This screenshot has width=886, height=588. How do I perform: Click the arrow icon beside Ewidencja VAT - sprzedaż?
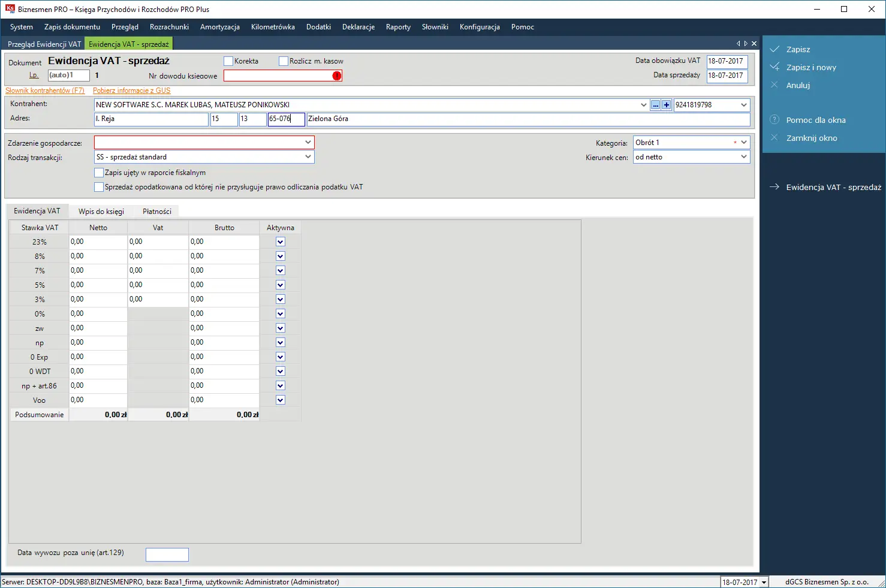[x=775, y=187]
